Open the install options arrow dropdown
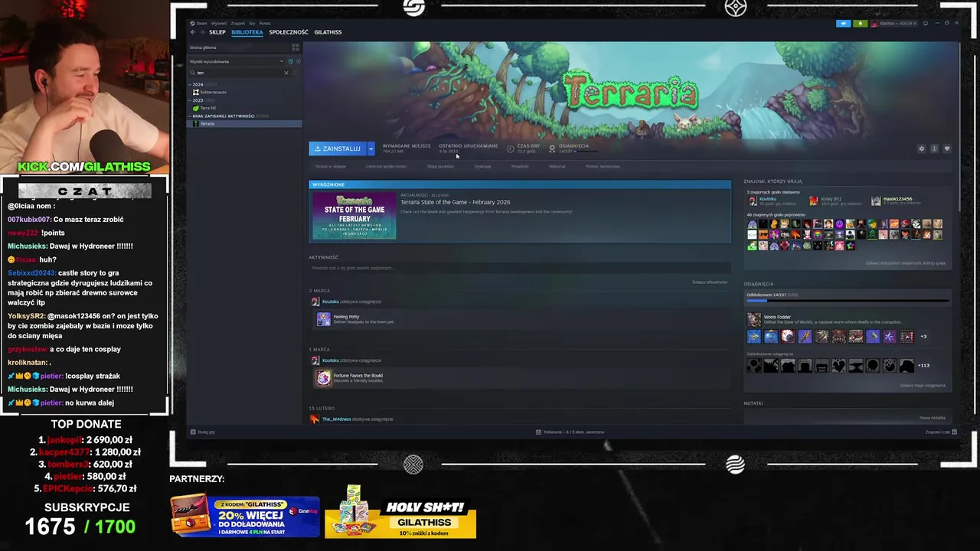 tap(371, 148)
